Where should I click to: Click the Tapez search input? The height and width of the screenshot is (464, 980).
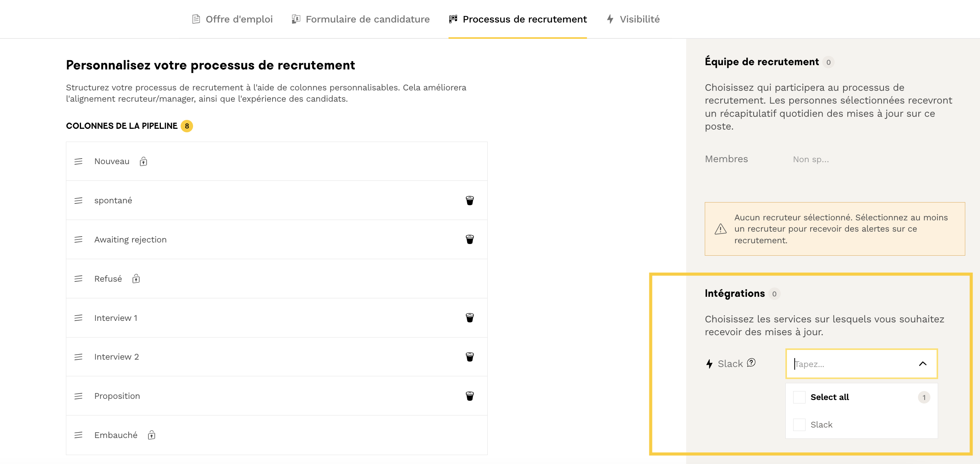pyautogui.click(x=849, y=364)
